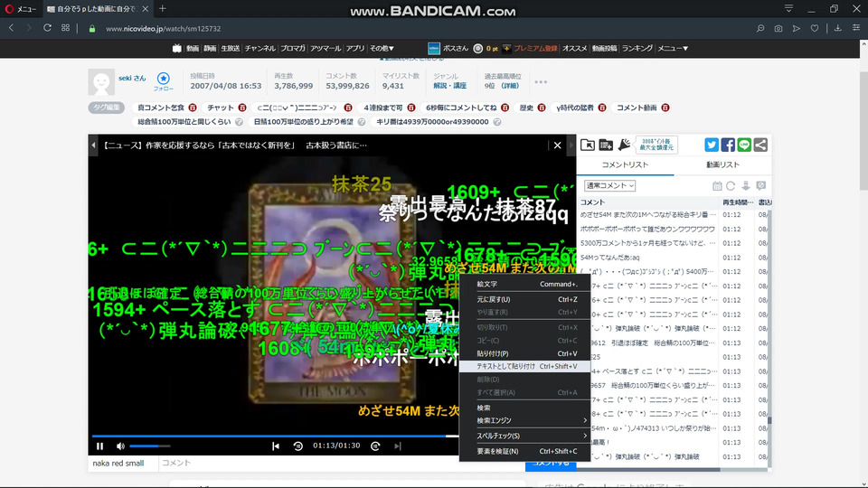Viewport: 868px width, 488px height.
Task: Select 絵文字 in the context menu
Action: 525,284
